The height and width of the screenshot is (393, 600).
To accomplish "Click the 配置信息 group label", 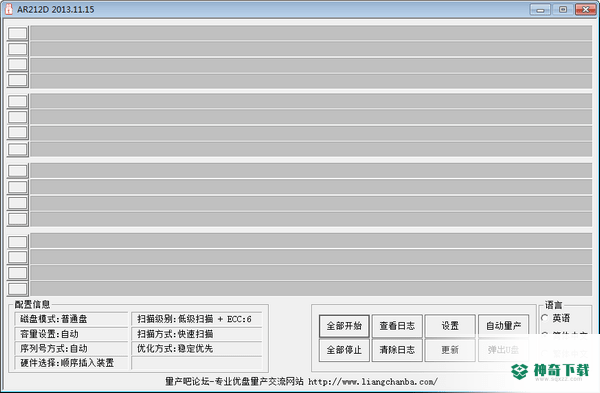I will pyautogui.click(x=32, y=305).
